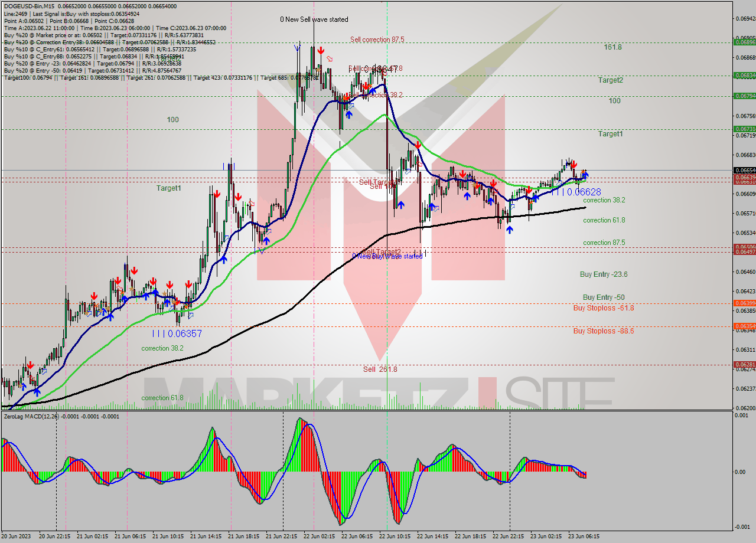This screenshot has width=756, height=543.
Task: Select the 'Last Signal is:Buy with stoploss' line
Action: 71,14
